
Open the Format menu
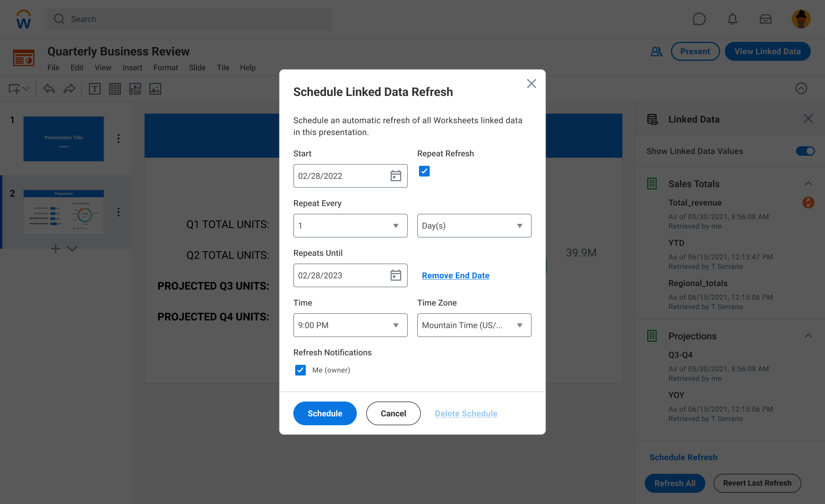165,68
